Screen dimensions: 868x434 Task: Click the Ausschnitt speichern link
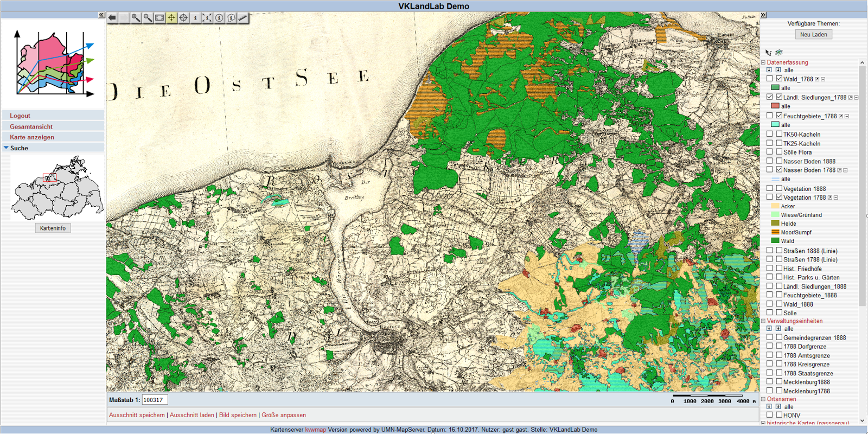pyautogui.click(x=137, y=415)
